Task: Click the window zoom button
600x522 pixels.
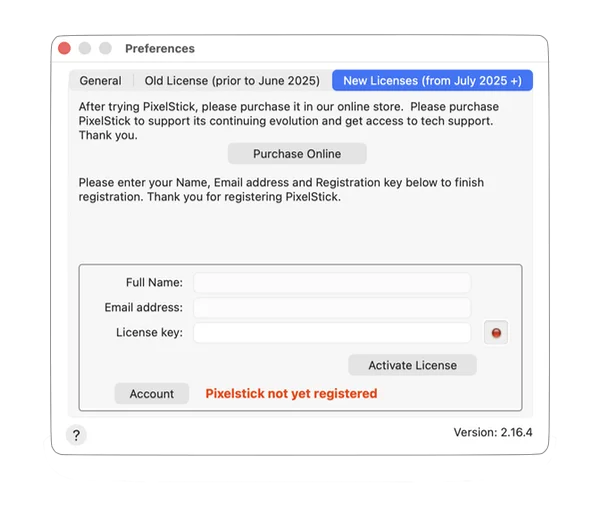Action: tap(105, 48)
